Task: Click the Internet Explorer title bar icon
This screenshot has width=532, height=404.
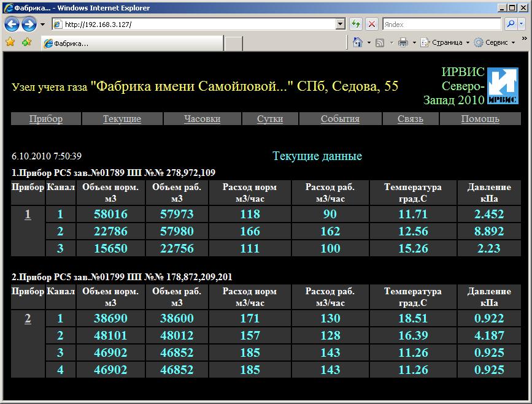Action: (8, 8)
